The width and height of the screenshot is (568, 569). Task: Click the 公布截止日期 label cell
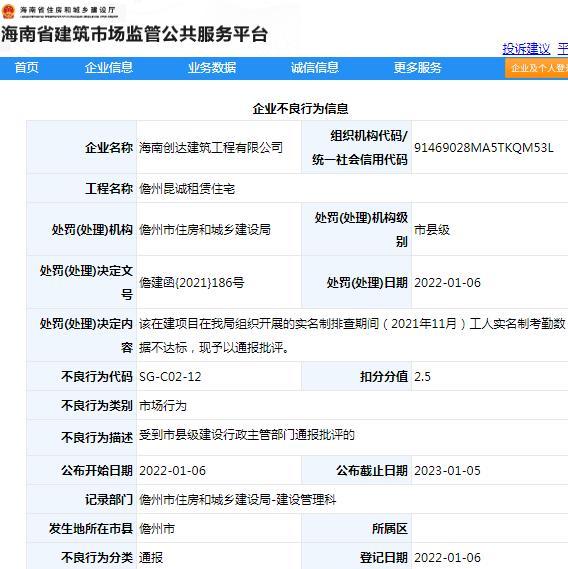[x=356, y=471]
